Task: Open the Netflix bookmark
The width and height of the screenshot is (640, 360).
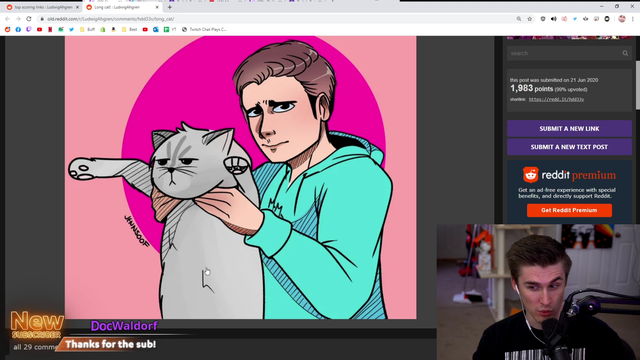Action: 50,29
